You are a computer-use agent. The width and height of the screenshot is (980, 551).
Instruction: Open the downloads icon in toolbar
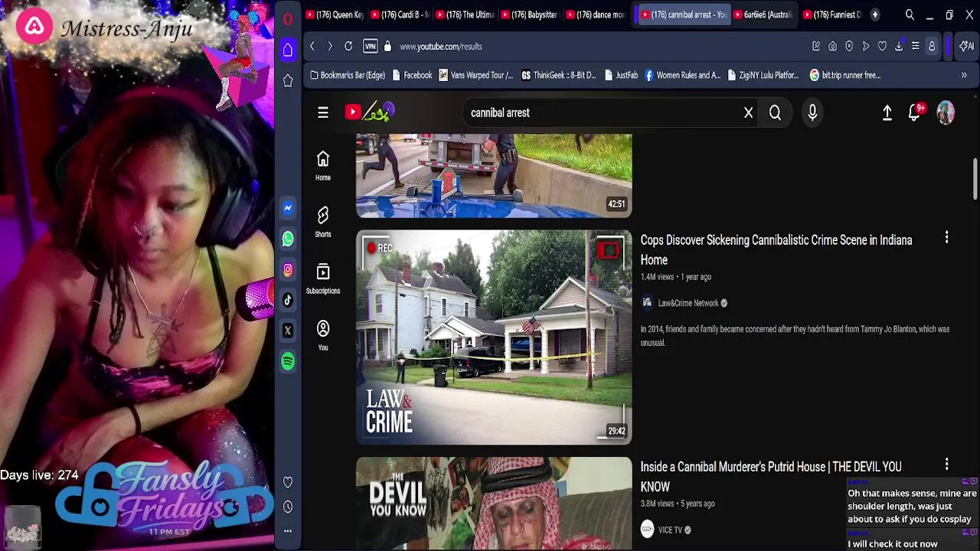coord(899,47)
